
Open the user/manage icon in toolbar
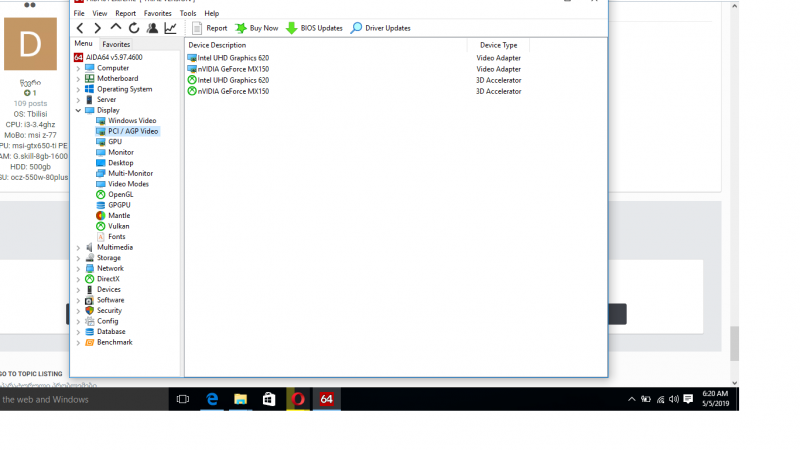coord(152,28)
